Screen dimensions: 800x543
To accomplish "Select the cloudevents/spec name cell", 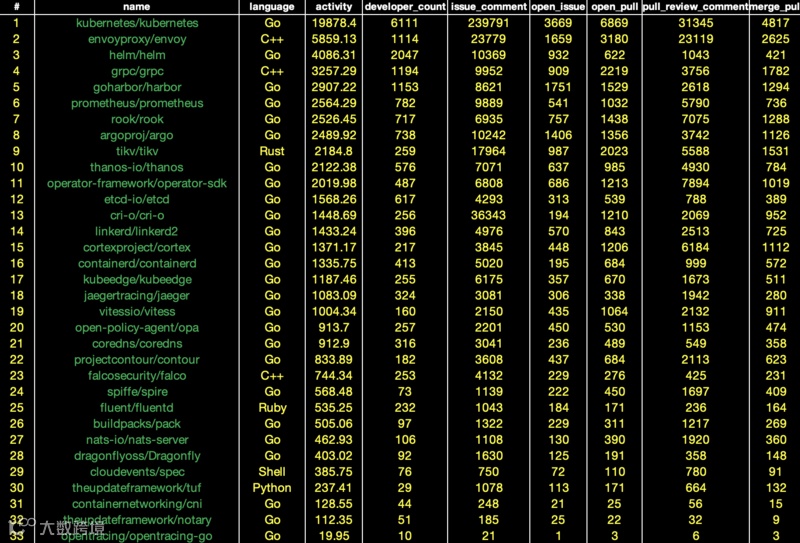I will coord(137,472).
